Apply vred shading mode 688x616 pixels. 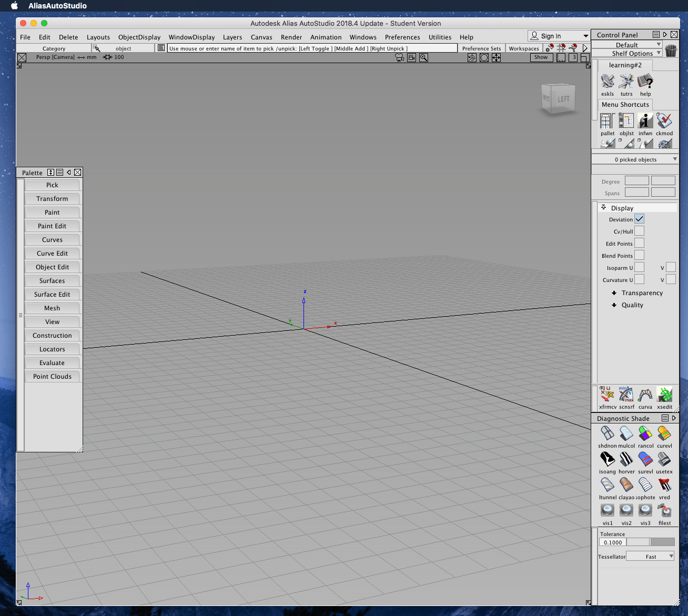pyautogui.click(x=664, y=485)
